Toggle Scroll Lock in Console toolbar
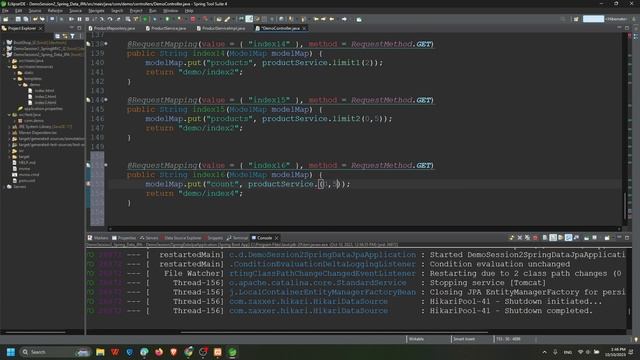This screenshot has height=360, width=640. pos(553,238)
